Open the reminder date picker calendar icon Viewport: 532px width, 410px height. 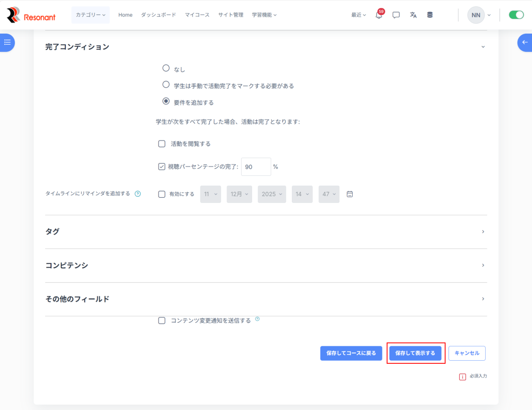point(350,194)
